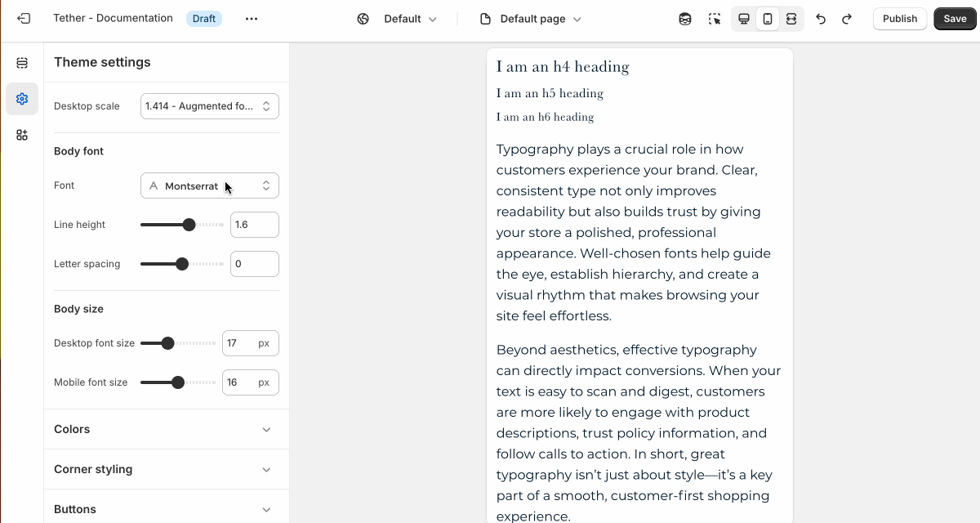
Task: Open the Sections sidebar panel
Action: pos(22,63)
